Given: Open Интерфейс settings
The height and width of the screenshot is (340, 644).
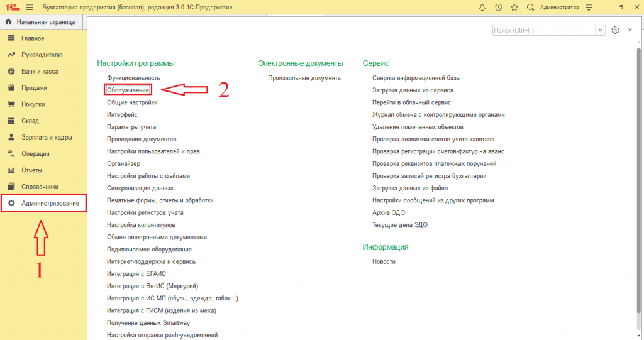Looking at the screenshot, I should click(122, 114).
